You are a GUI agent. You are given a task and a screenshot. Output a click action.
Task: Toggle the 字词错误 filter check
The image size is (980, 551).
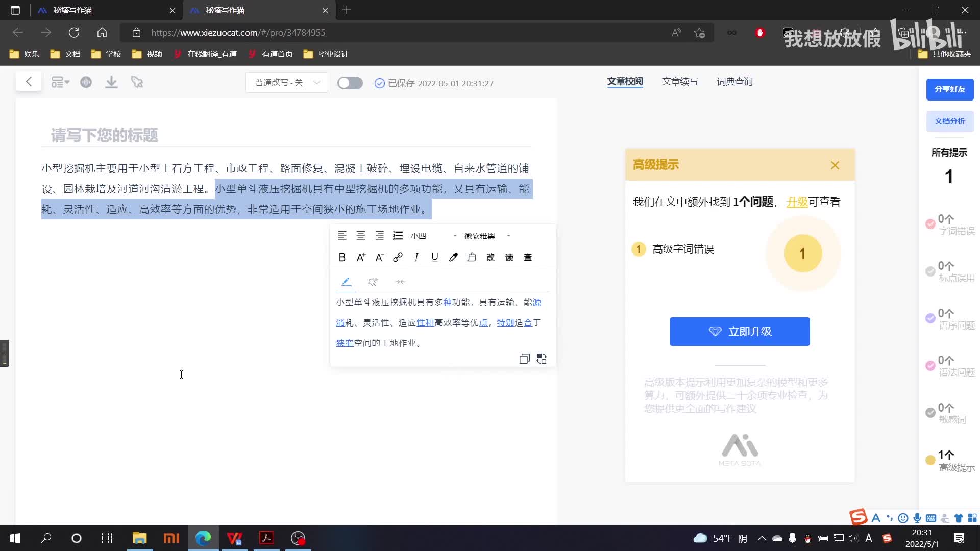tap(930, 224)
